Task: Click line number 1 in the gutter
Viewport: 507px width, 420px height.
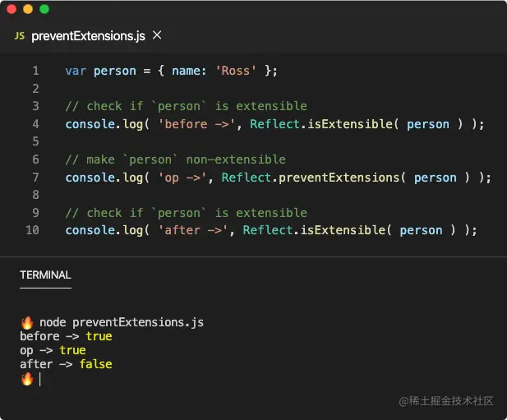Action: pos(35,71)
